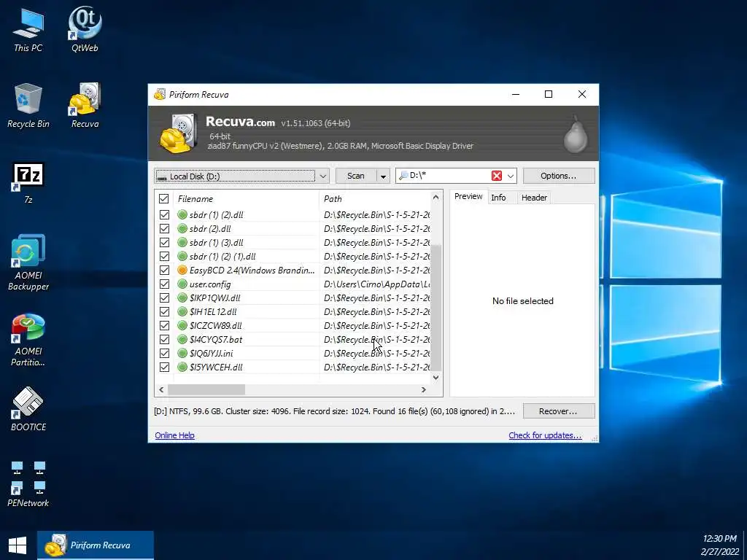Click green status icon for $IQ6JYJJ.ini
This screenshot has width=747, height=560.
tap(182, 353)
